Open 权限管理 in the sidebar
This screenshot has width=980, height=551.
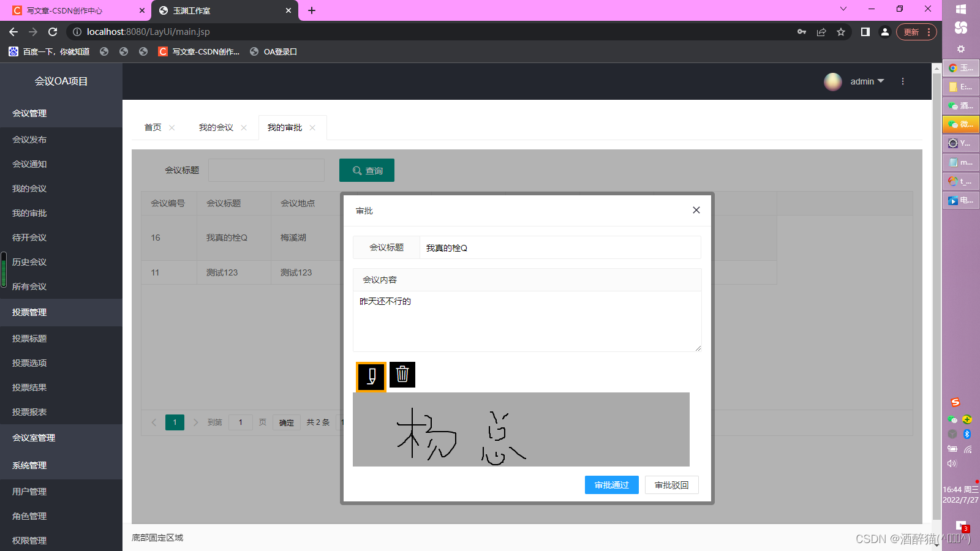tap(61, 541)
